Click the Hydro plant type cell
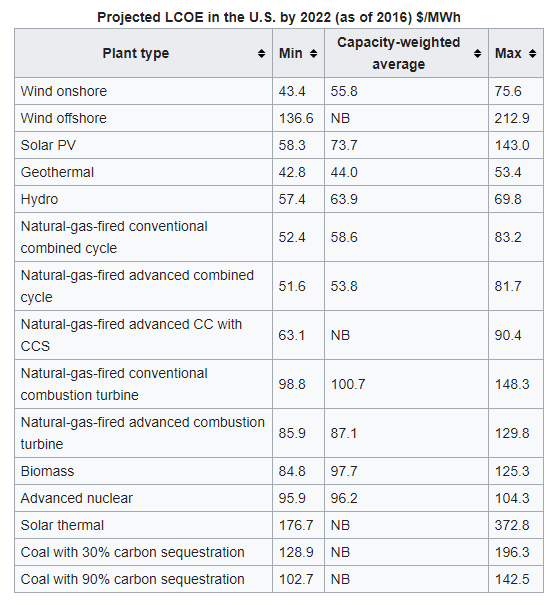 [x=144, y=199]
